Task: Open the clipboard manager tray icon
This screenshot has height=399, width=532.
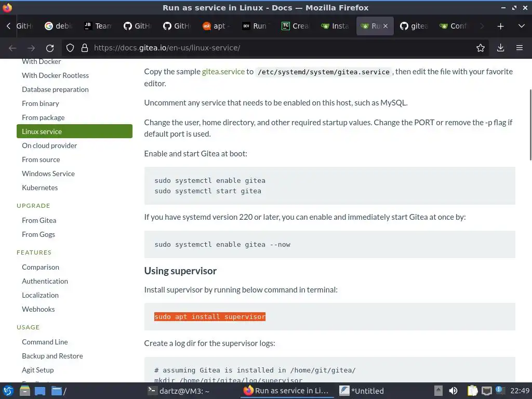Action: (x=472, y=391)
